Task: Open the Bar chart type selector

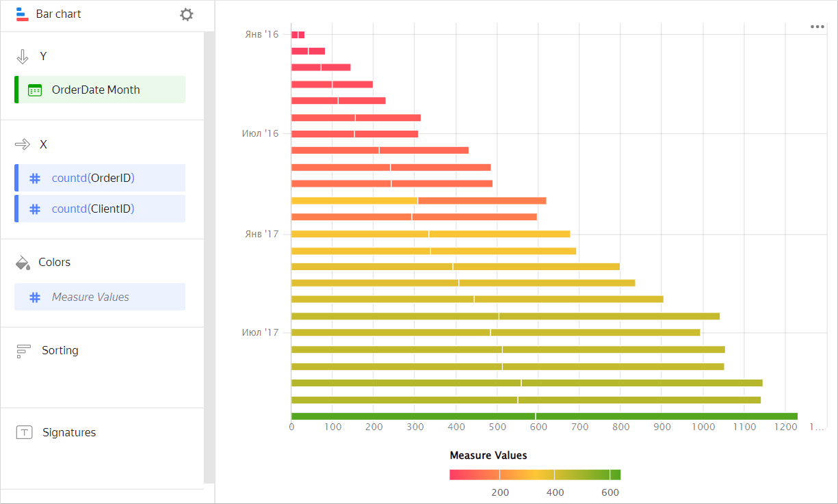Action: (59, 14)
